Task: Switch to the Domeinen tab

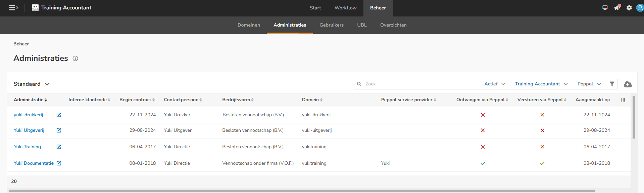Action: pos(249,25)
